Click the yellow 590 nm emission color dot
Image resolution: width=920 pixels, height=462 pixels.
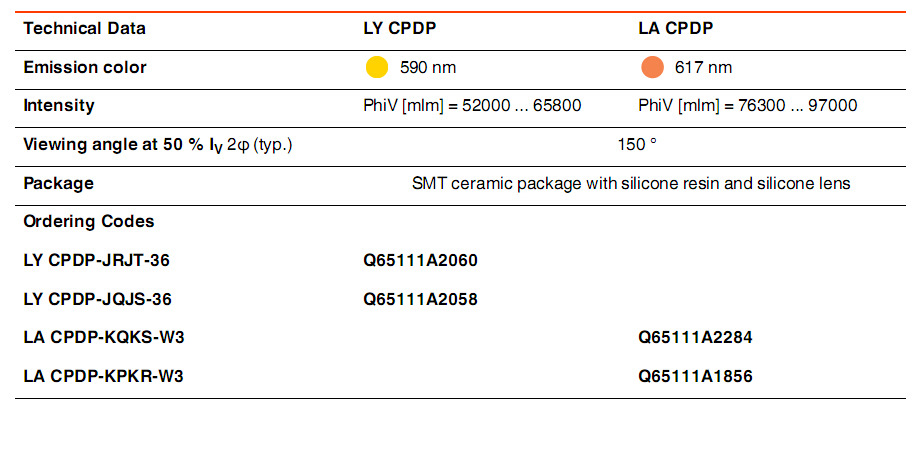pos(377,67)
